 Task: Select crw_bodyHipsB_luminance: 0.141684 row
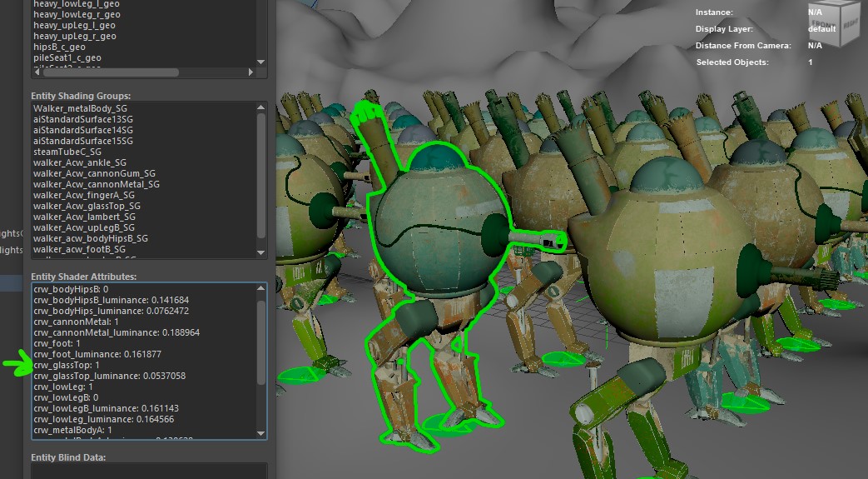point(111,300)
